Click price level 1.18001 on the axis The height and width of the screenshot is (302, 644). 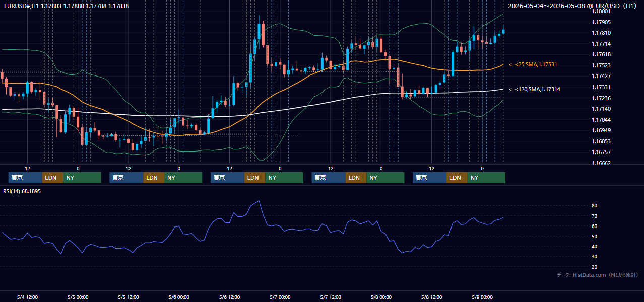coord(601,11)
